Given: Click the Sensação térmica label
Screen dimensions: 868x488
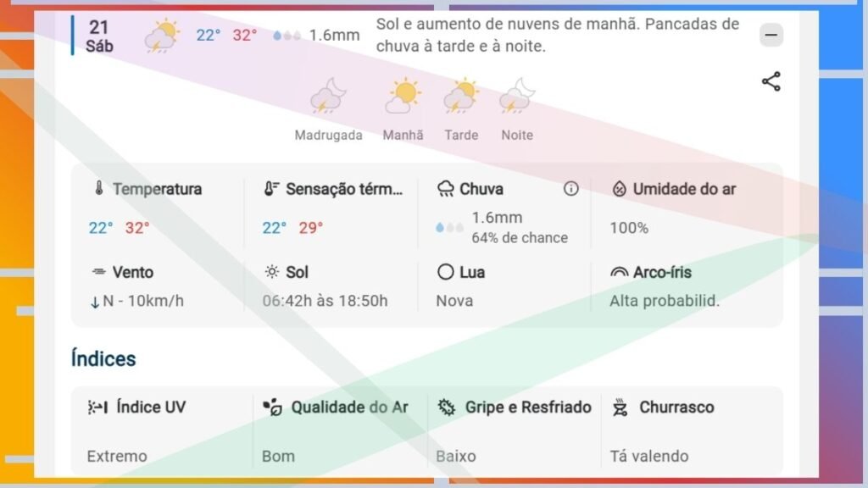Looking at the screenshot, I should (344, 189).
